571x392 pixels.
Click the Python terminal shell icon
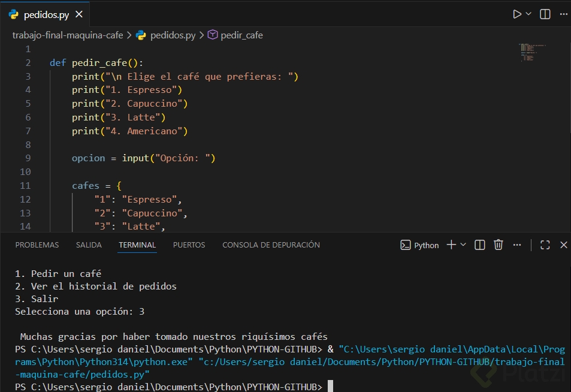pos(406,245)
